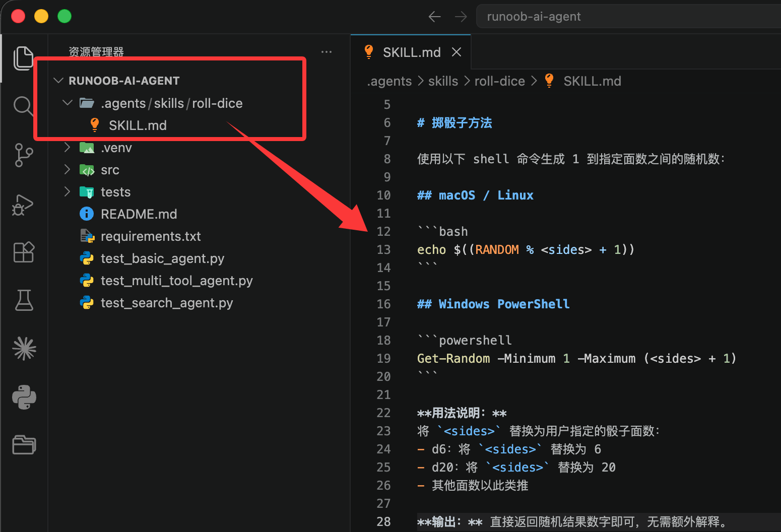Viewport: 781px width, 532px height.
Task: Click the 'd20: 将 `<sides>` 替换为 20' line
Action: pyautogui.click(x=516, y=468)
